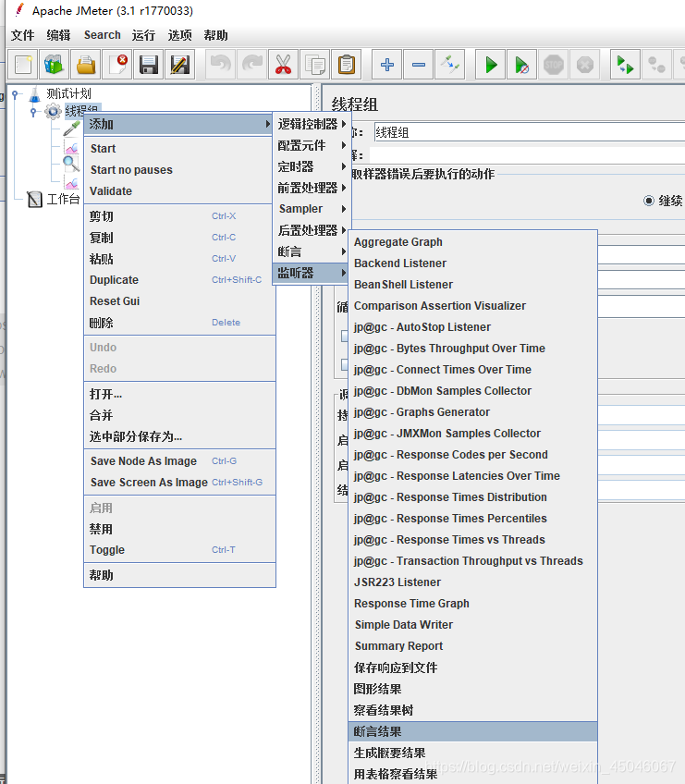Click 禁用 in context menu
Viewport: 685px width, 784px height.
180,529
